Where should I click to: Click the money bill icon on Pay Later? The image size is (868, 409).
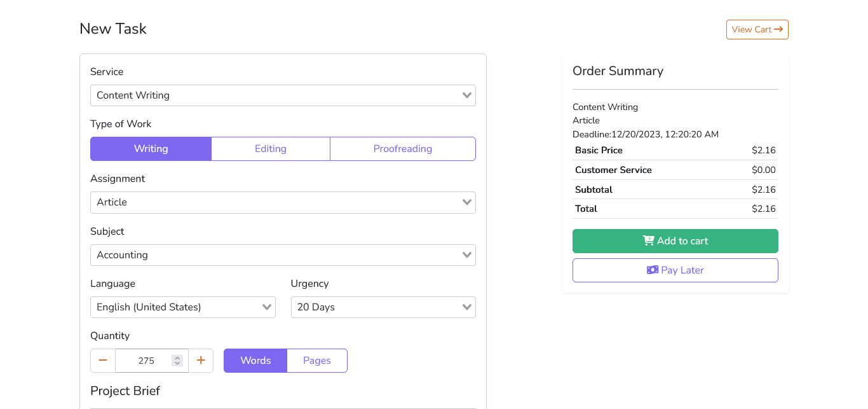pos(653,270)
